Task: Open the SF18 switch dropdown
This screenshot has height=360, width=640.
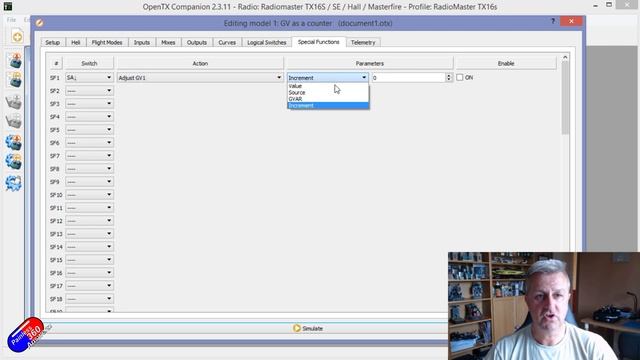Action: (x=89, y=299)
